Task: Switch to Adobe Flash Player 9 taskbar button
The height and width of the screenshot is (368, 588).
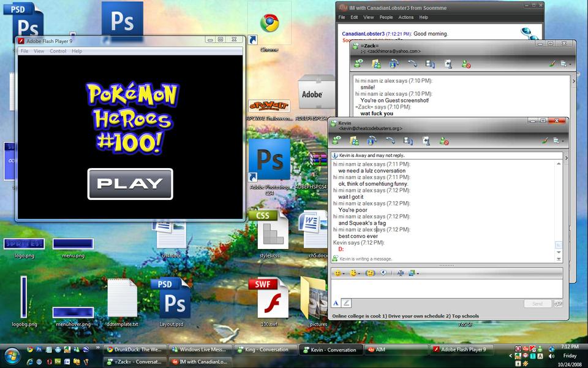Action: [x=461, y=350]
